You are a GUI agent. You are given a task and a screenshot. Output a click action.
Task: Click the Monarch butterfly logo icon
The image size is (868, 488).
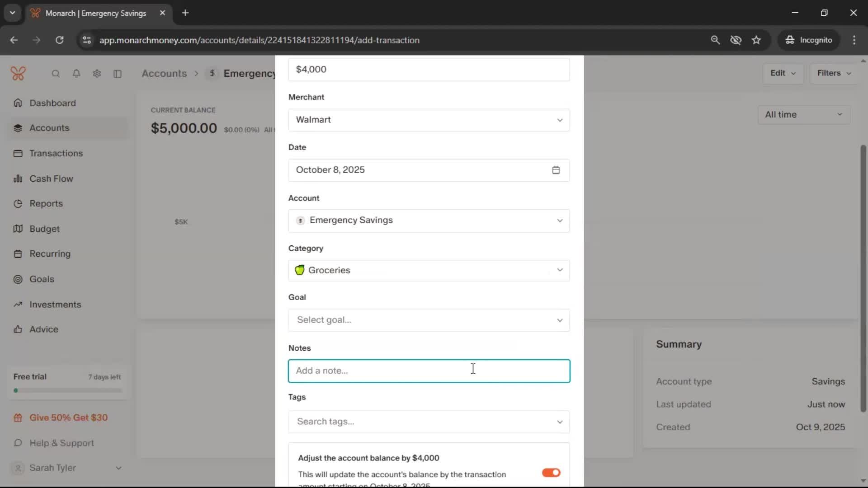18,73
